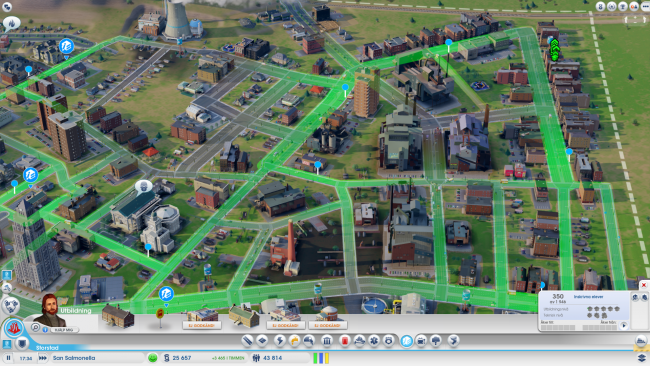The width and height of the screenshot is (650, 366).
Task: Close the Inskrivna elever info panel
Action: (x=644, y=285)
